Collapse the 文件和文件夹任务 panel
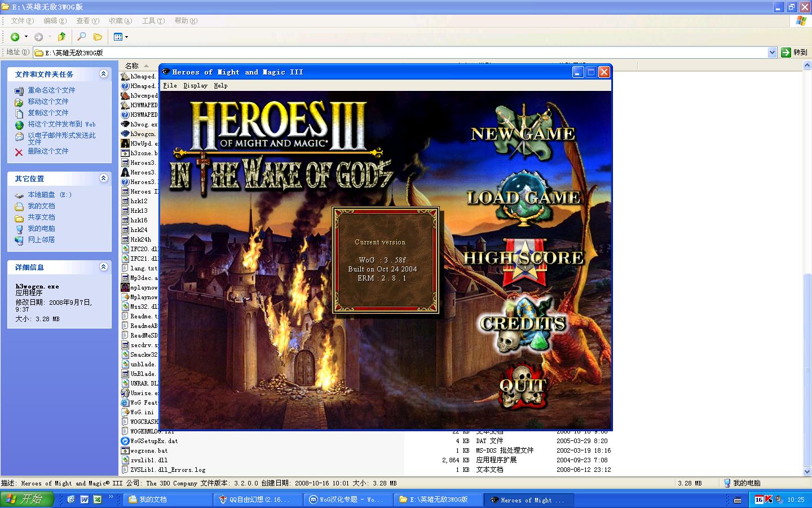This screenshot has height=508, width=812. tap(103, 74)
